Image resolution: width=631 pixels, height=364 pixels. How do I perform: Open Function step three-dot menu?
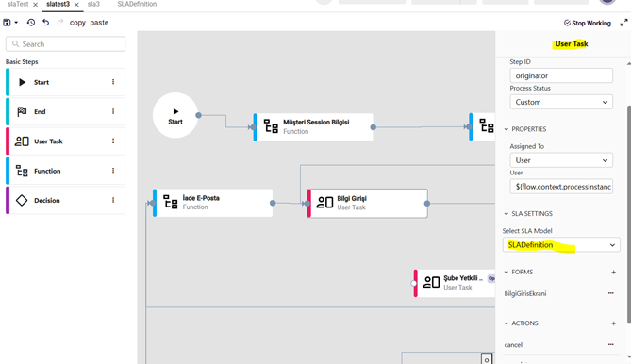click(x=113, y=171)
